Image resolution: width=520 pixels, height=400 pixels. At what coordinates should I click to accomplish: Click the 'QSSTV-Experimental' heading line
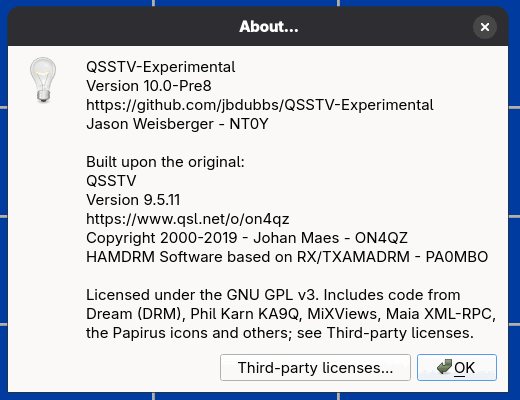161,67
